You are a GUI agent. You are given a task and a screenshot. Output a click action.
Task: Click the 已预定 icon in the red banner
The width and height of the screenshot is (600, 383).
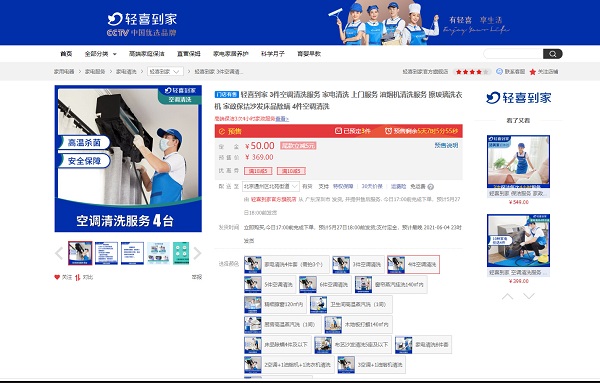(338, 131)
